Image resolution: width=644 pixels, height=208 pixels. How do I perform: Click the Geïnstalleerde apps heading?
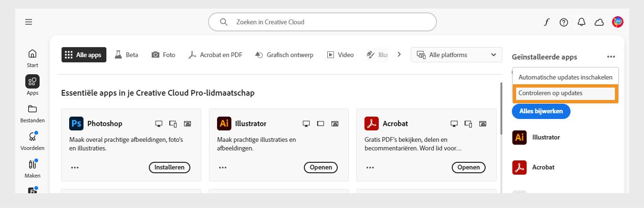coord(544,57)
